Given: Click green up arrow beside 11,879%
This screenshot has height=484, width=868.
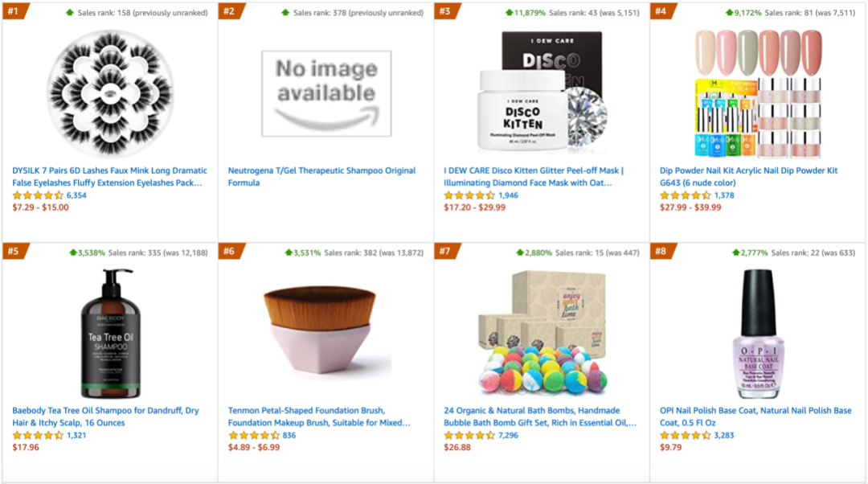Looking at the screenshot, I should [x=509, y=13].
